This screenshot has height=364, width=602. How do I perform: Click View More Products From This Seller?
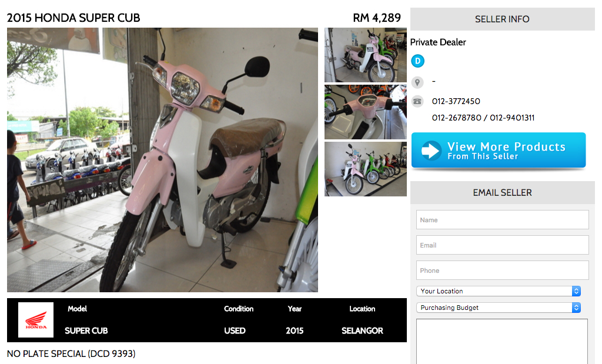click(499, 151)
